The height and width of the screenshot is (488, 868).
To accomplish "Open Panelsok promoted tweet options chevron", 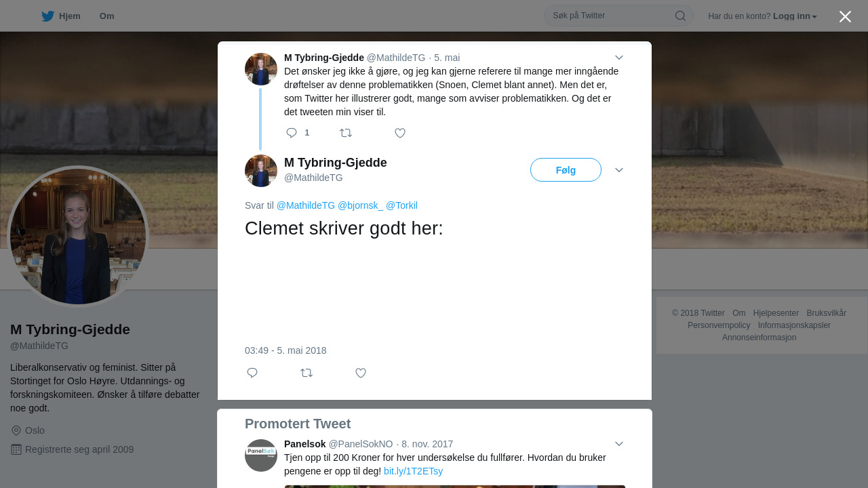I will click(x=618, y=444).
